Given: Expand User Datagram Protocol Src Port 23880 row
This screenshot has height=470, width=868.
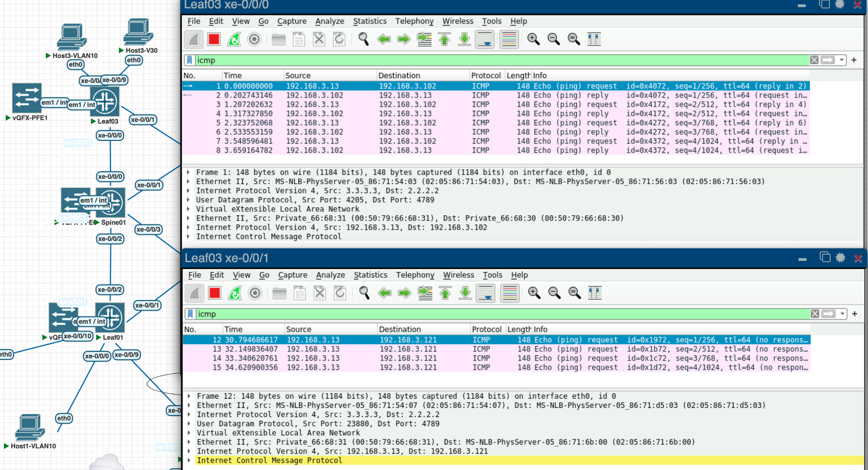Looking at the screenshot, I should (189, 424).
